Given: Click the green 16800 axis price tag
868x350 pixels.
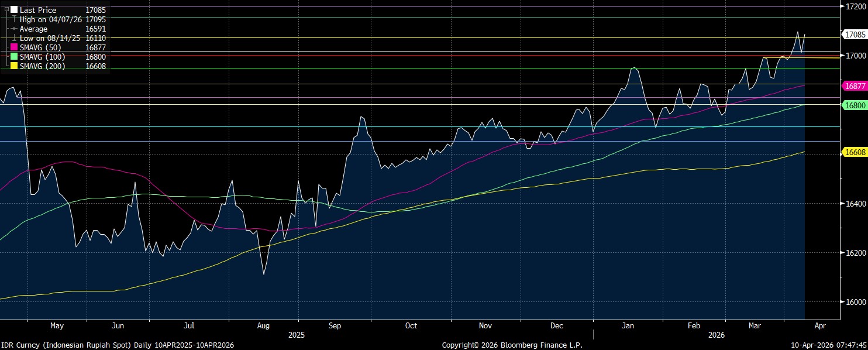Looking at the screenshot, I should 853,105.
